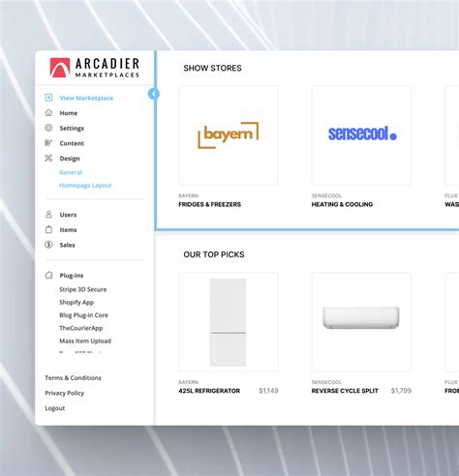Click the $1,799 price

pos(401,391)
